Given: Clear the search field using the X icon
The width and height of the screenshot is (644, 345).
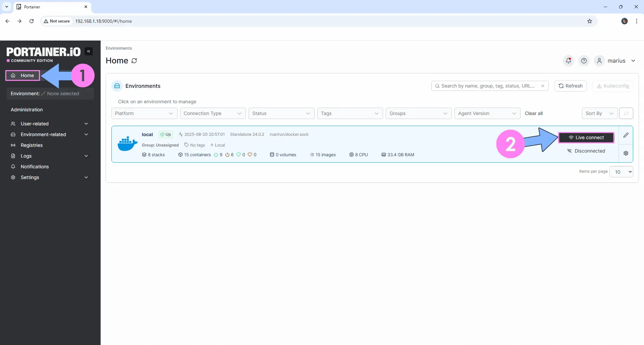Looking at the screenshot, I should [x=543, y=86].
